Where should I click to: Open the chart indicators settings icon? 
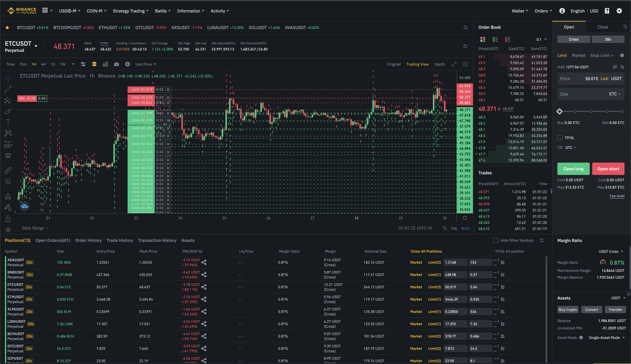click(83, 64)
